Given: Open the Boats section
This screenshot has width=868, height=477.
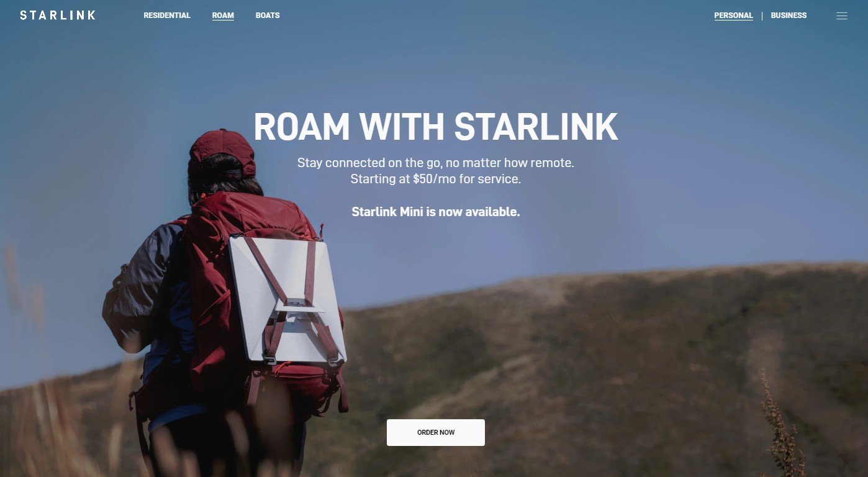Looking at the screenshot, I should 268,16.
